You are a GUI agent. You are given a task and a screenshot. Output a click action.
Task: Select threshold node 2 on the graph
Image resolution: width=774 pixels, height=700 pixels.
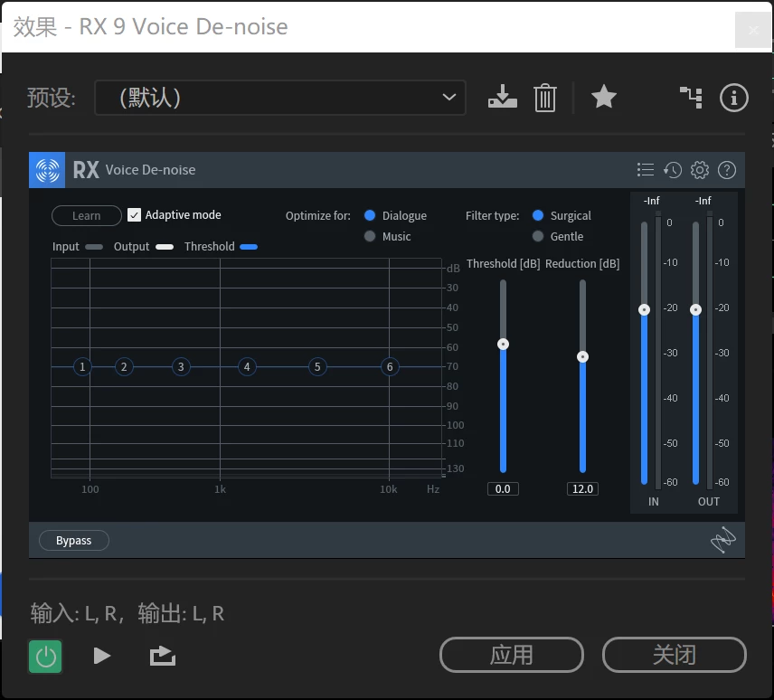(x=124, y=367)
